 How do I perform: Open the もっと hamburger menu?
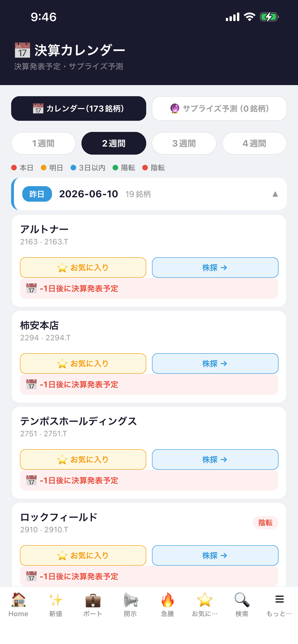(x=279, y=599)
